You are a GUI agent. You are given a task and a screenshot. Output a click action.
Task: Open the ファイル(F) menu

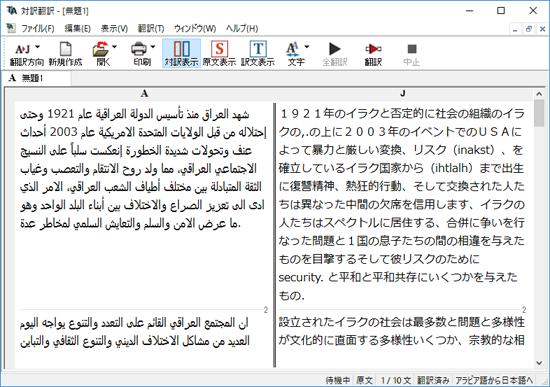pos(38,28)
